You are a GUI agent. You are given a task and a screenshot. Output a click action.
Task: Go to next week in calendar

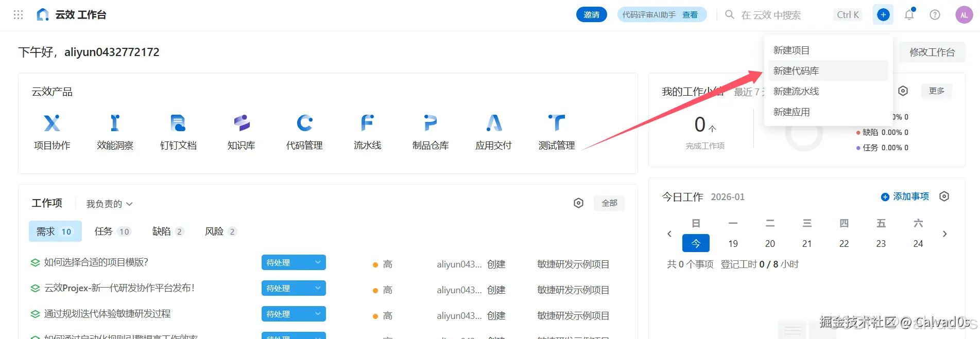[944, 234]
